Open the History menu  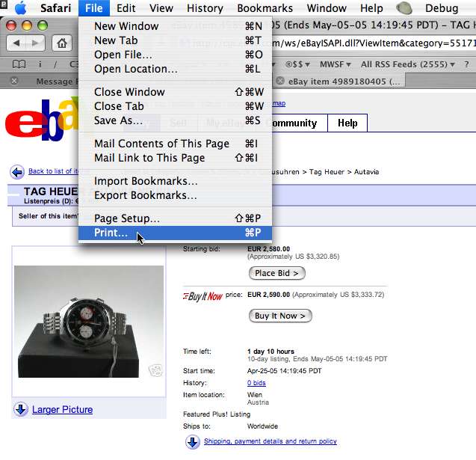(205, 8)
